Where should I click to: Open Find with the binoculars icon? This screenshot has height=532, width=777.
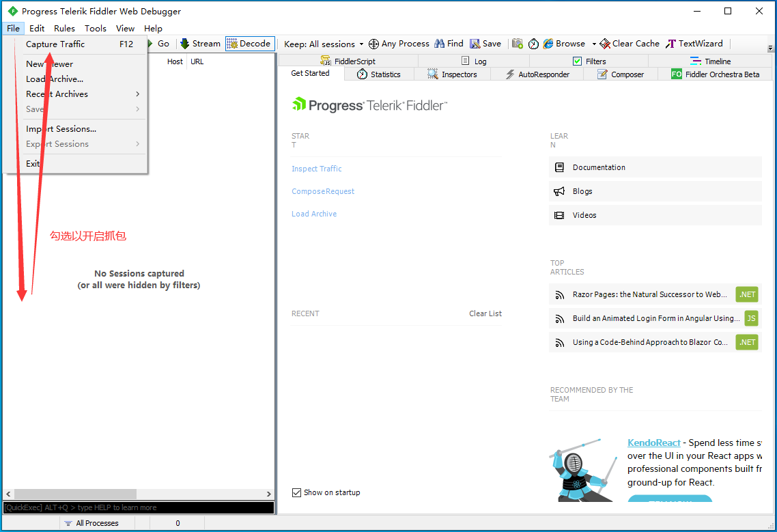[439, 44]
